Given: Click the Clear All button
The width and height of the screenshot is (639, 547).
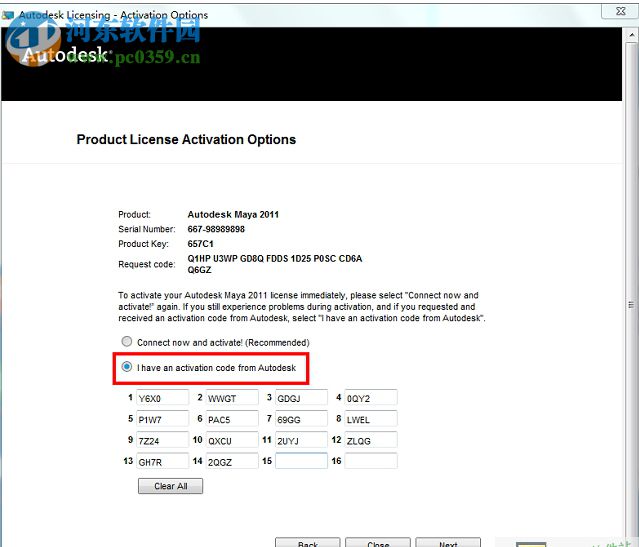Looking at the screenshot, I should pyautogui.click(x=170, y=486).
